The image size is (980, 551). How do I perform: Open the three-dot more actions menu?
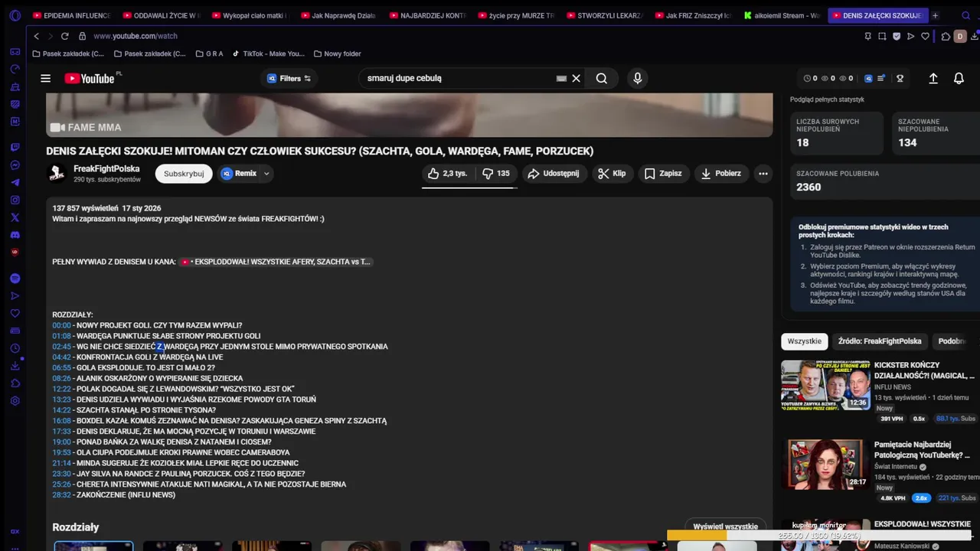[763, 174]
